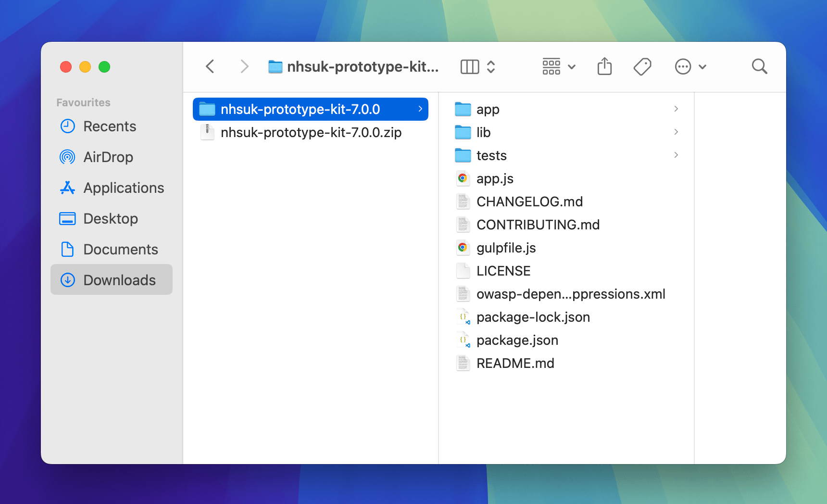Open the Tags icon in the toolbar

click(642, 66)
